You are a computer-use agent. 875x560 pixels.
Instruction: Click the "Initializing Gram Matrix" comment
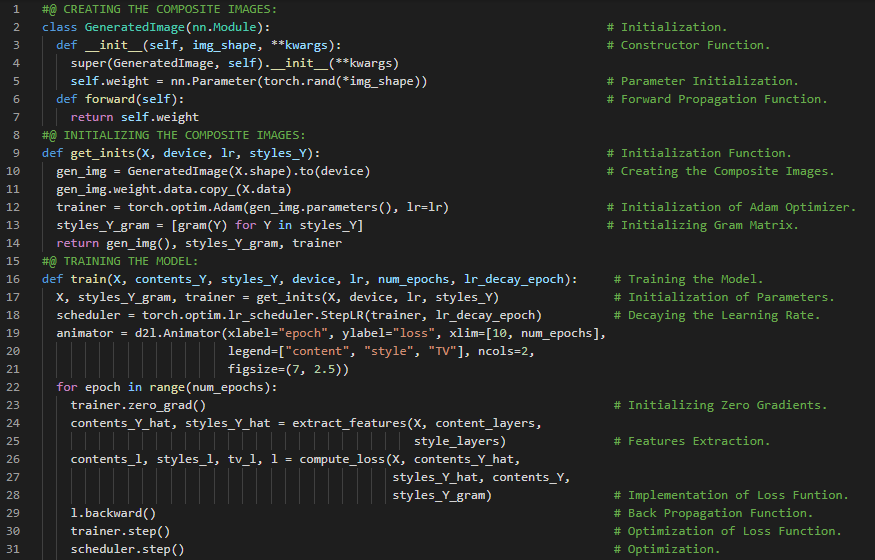coord(709,225)
